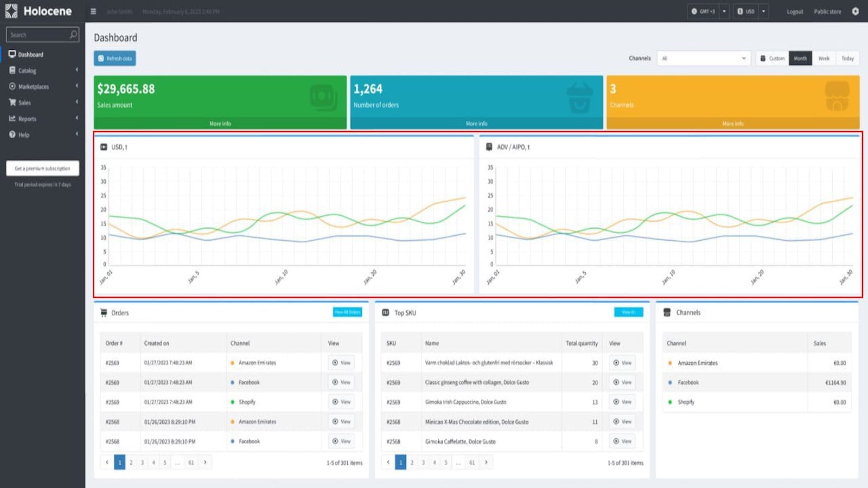The width and height of the screenshot is (868, 488).
Task: Click the Sales cart icon in sidebar
Action: point(12,102)
